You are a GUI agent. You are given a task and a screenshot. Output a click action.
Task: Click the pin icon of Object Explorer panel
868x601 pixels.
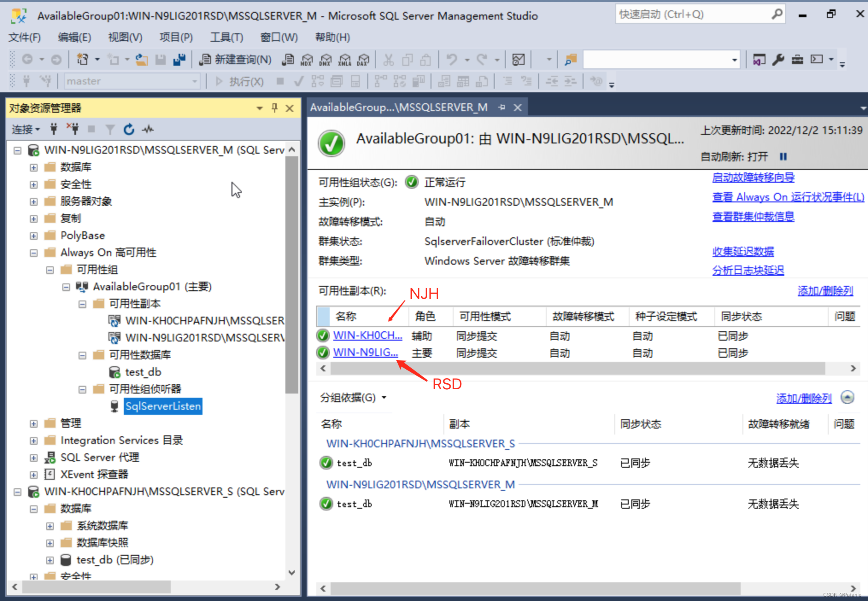point(274,108)
